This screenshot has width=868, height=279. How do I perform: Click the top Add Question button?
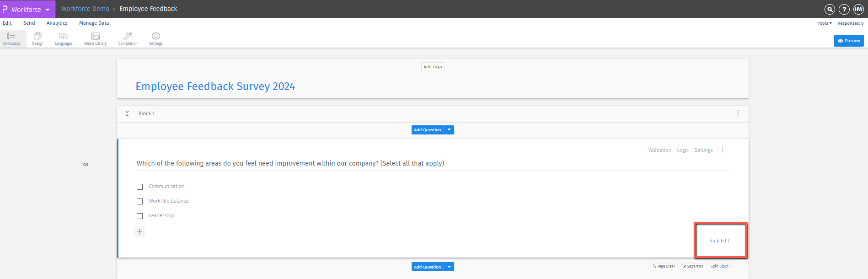click(428, 130)
